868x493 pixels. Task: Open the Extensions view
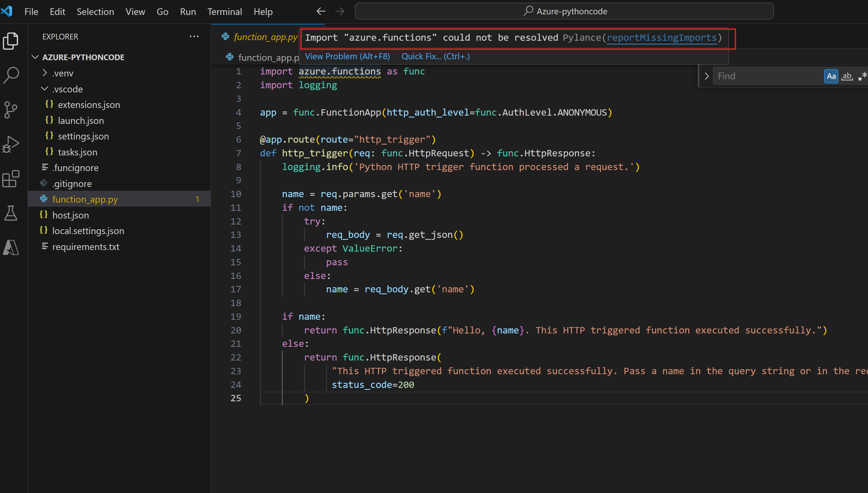pos(11,179)
